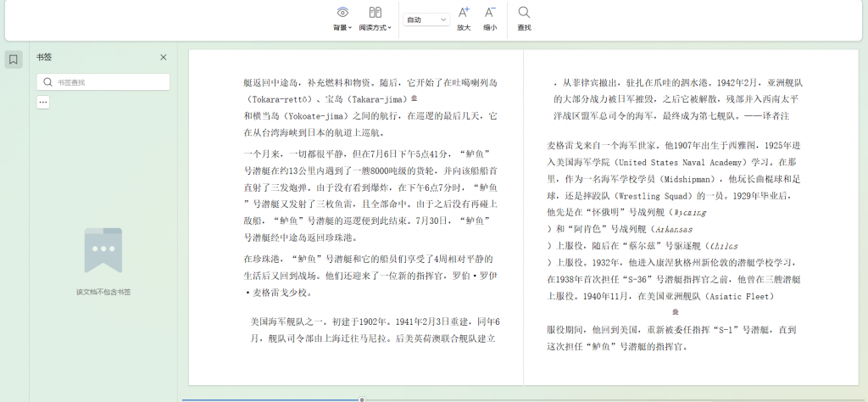
Task: Click the progress bar track at bottom
Action: [x=271, y=399]
